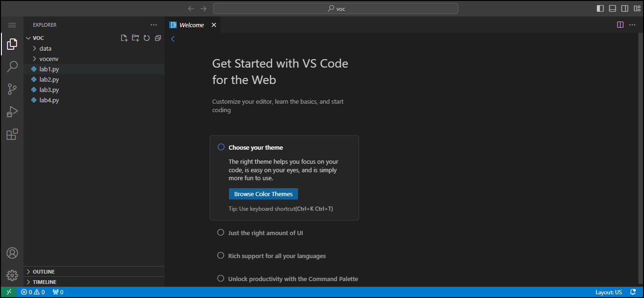644x298 pixels.
Task: Toggle the primary side bar layout icon
Action: 600,8
